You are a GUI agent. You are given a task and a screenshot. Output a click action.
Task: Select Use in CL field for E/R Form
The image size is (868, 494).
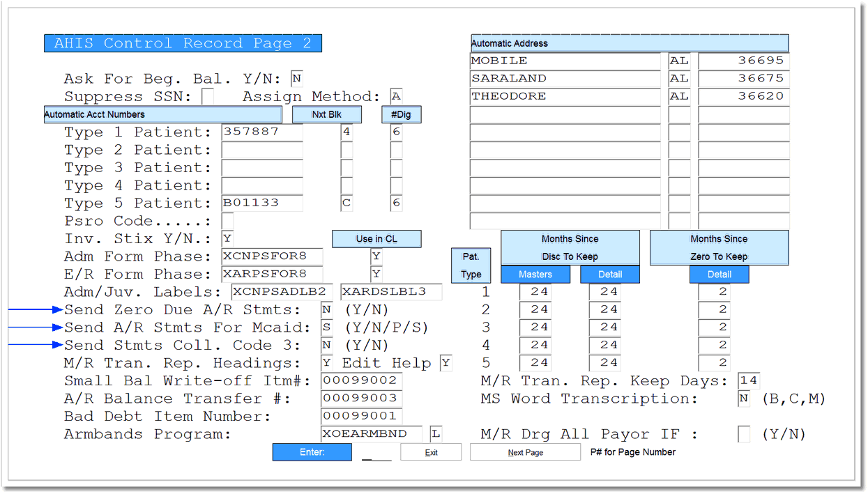click(x=376, y=275)
